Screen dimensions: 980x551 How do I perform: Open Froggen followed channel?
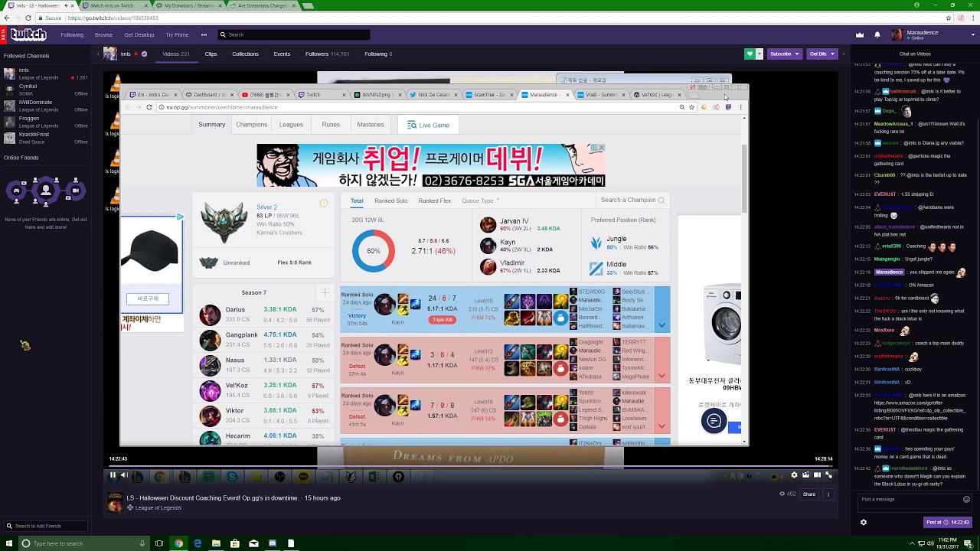pyautogui.click(x=46, y=122)
